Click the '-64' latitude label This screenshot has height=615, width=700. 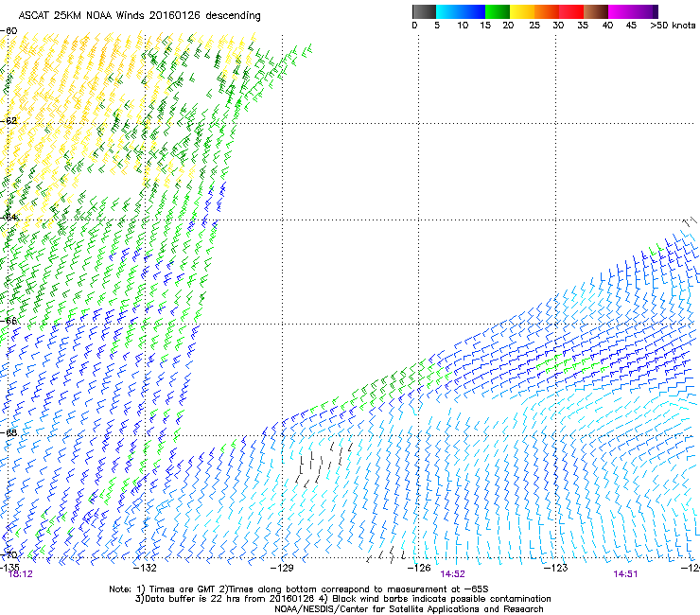point(9,218)
